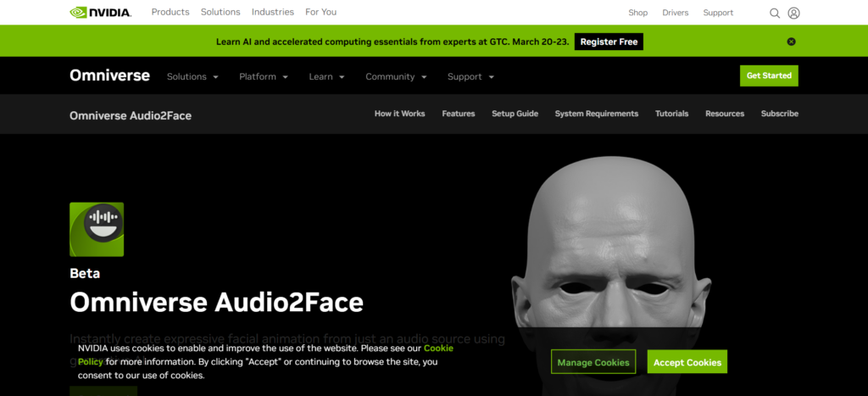Jump to the Setup Guide section
This screenshot has height=396, width=868.
515,114
